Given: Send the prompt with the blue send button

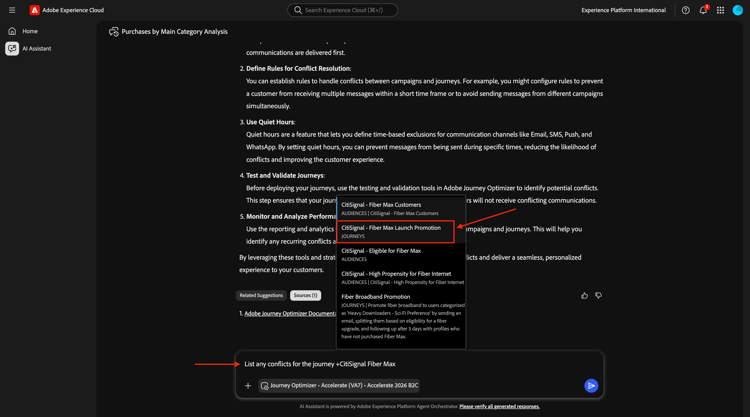Looking at the screenshot, I should tap(591, 385).
